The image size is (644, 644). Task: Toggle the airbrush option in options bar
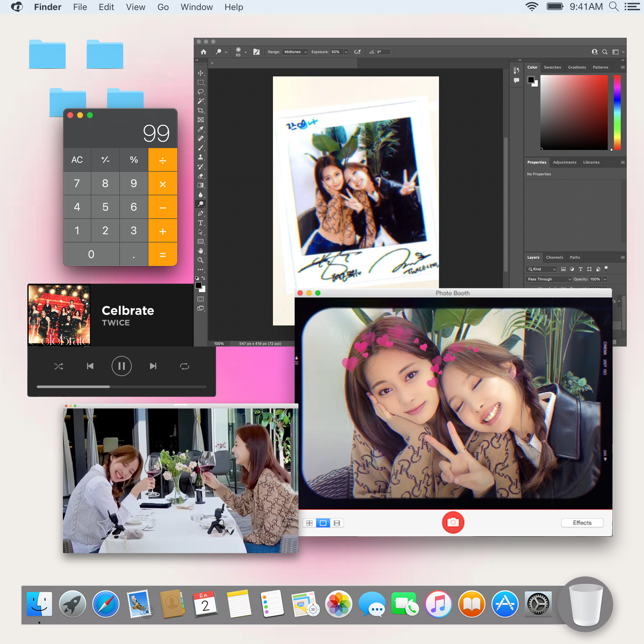tap(357, 52)
